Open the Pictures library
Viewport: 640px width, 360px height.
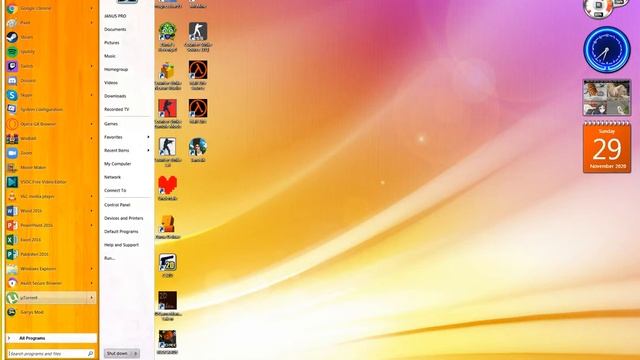click(111, 43)
